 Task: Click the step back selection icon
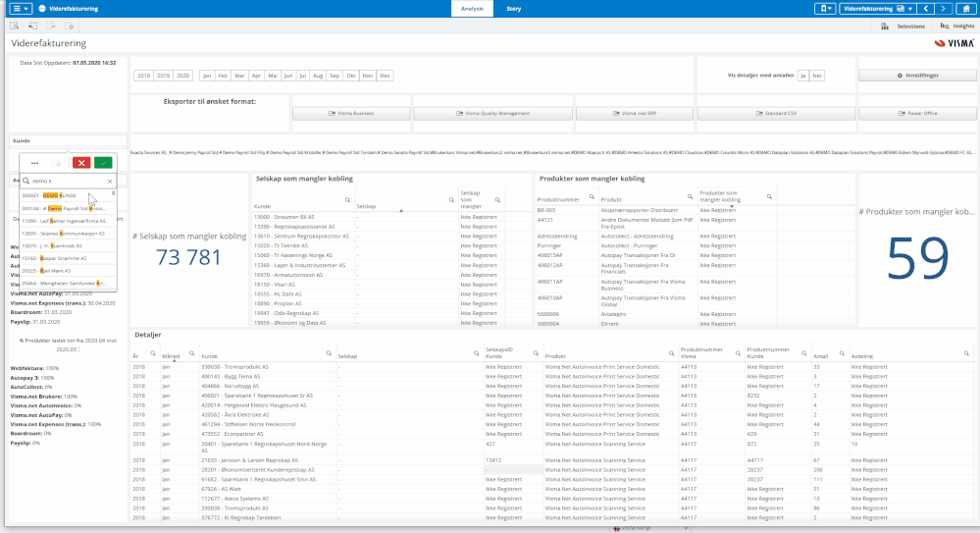[x=32, y=27]
